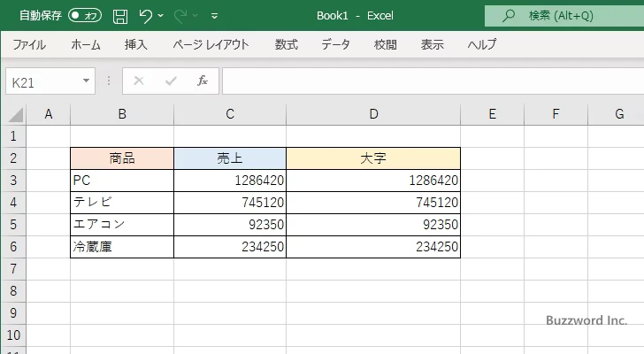Select the cell containing テレビ
The width and height of the screenshot is (644, 354).
(x=122, y=203)
